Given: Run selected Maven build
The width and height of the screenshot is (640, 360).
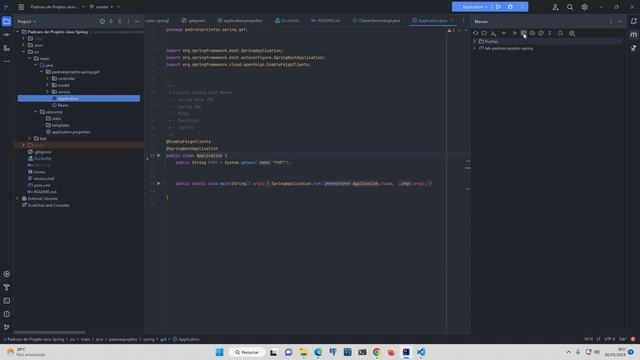Looking at the screenshot, I should click(514, 33).
